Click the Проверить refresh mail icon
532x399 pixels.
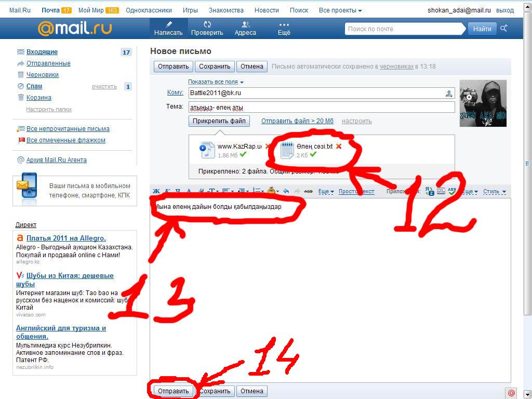207,24
